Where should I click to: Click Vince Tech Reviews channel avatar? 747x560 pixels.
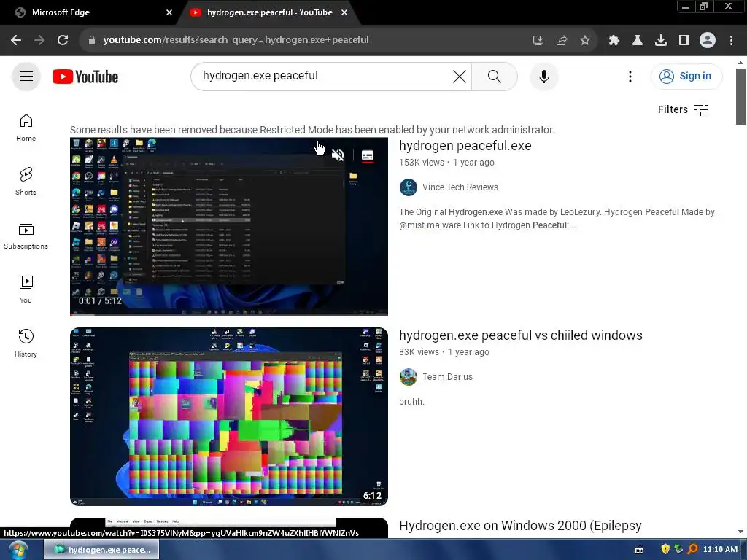[x=409, y=187]
